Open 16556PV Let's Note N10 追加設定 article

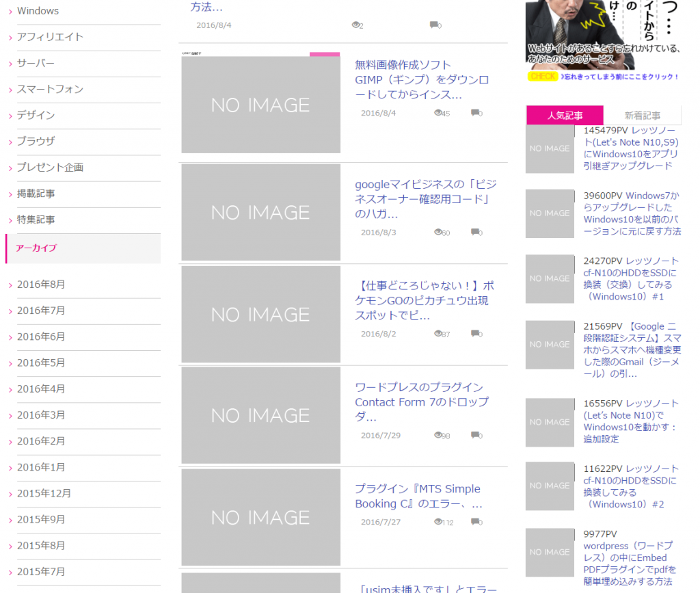pyautogui.click(x=631, y=421)
